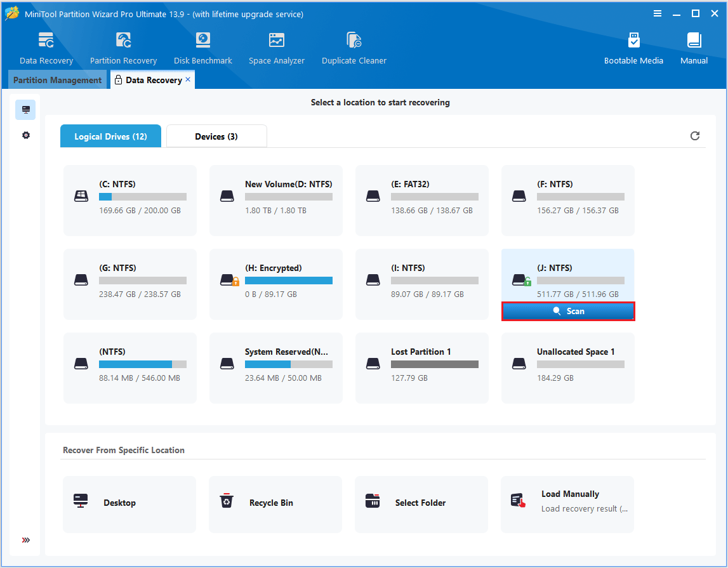
Task: Select the (C: NTFS) drive icon
Action: click(x=81, y=196)
